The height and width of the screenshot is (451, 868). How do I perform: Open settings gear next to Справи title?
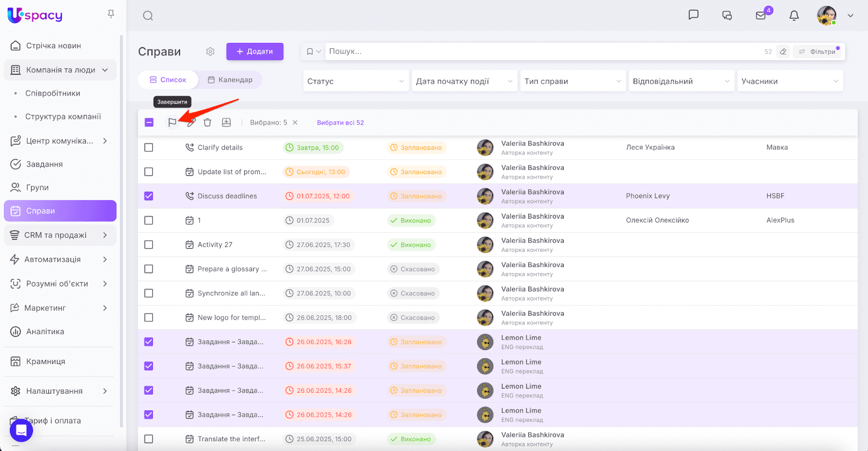point(210,52)
